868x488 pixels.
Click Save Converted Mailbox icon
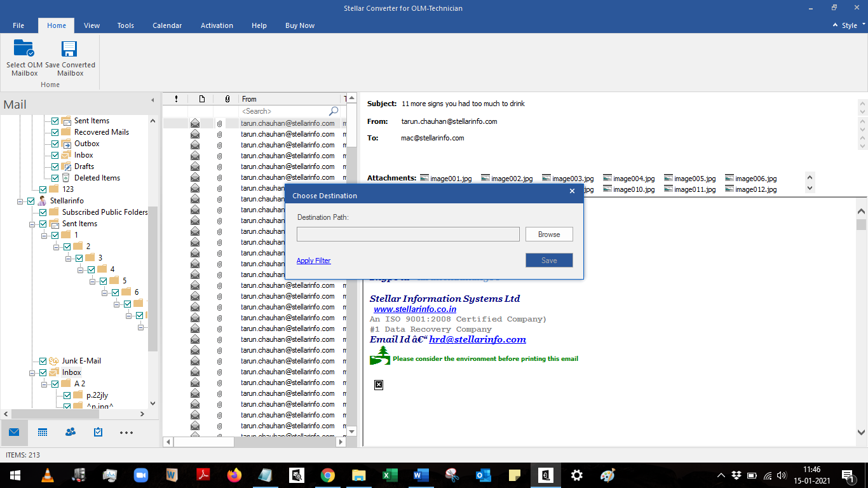[x=69, y=49]
